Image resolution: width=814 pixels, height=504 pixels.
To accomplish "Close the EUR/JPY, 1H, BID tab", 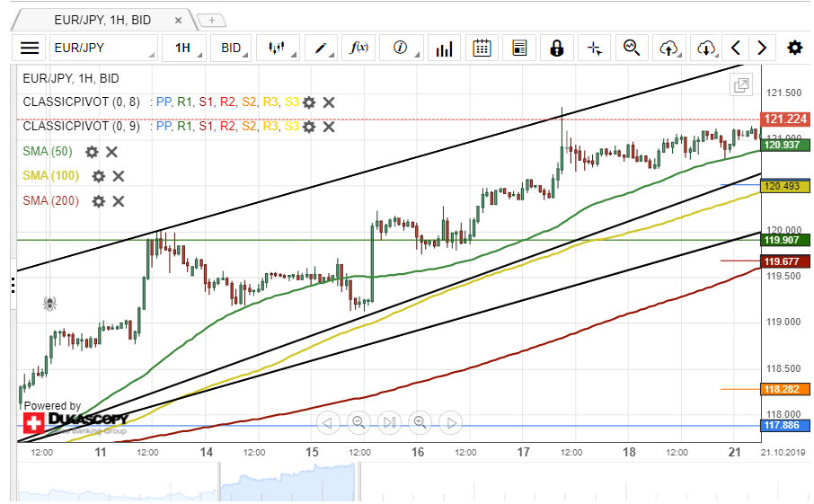I will [x=178, y=21].
